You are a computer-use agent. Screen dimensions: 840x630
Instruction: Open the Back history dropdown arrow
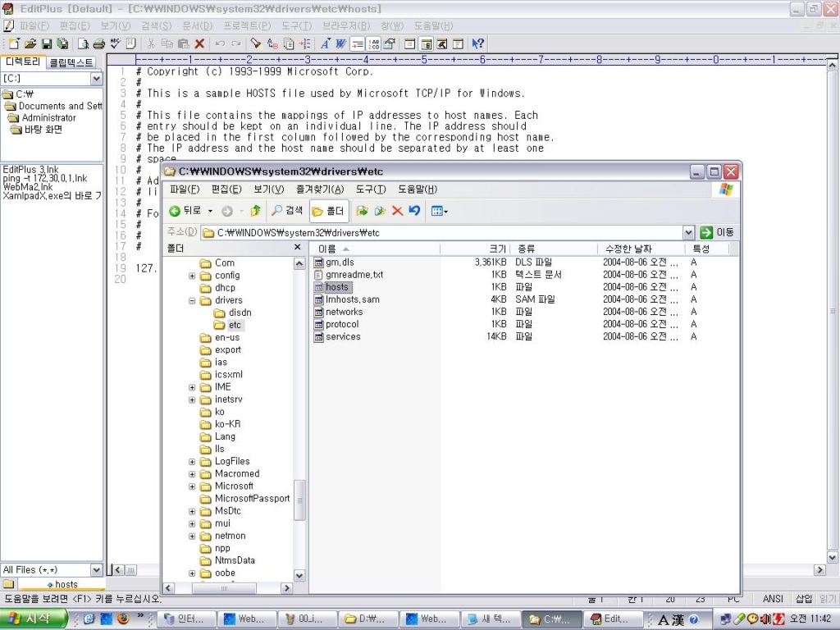coord(211,211)
